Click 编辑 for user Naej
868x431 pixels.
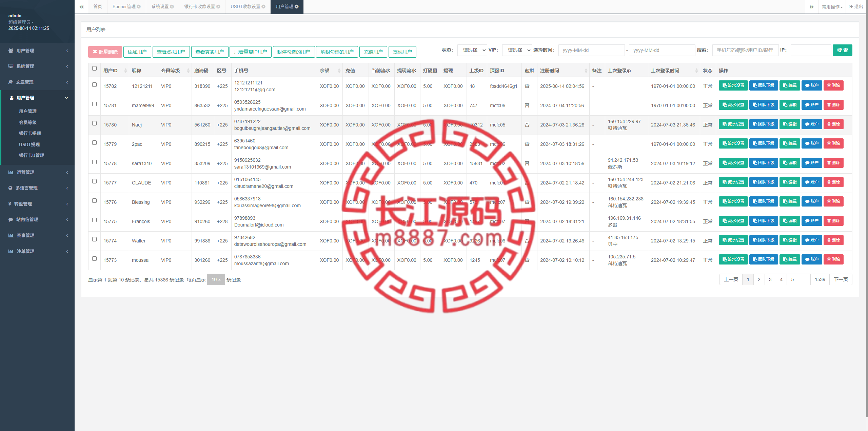click(x=790, y=124)
